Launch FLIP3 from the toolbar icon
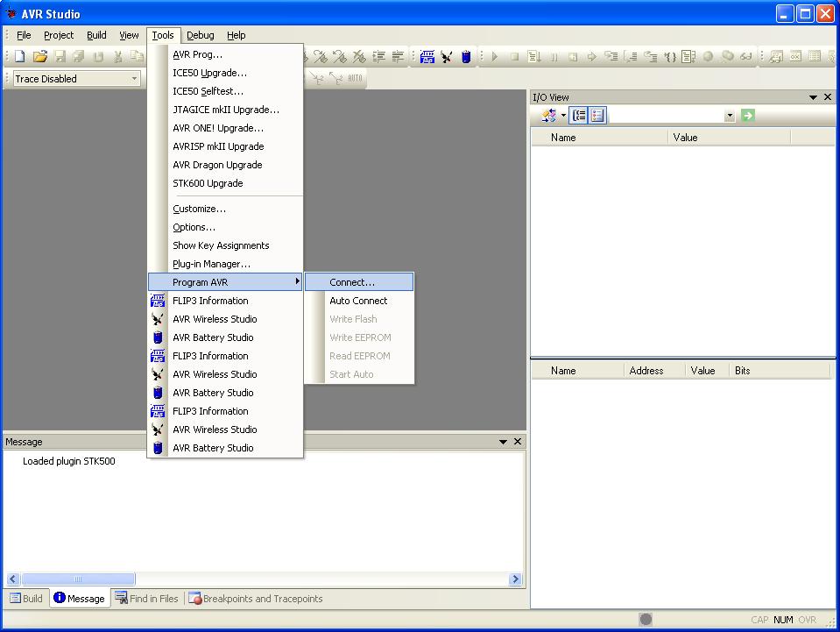Image resolution: width=840 pixels, height=632 pixels. [x=427, y=57]
